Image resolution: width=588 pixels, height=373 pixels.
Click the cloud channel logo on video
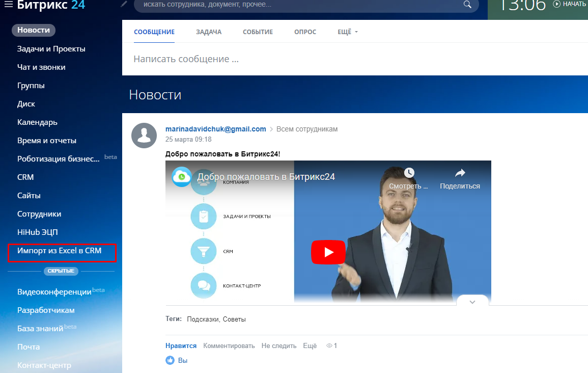(182, 177)
